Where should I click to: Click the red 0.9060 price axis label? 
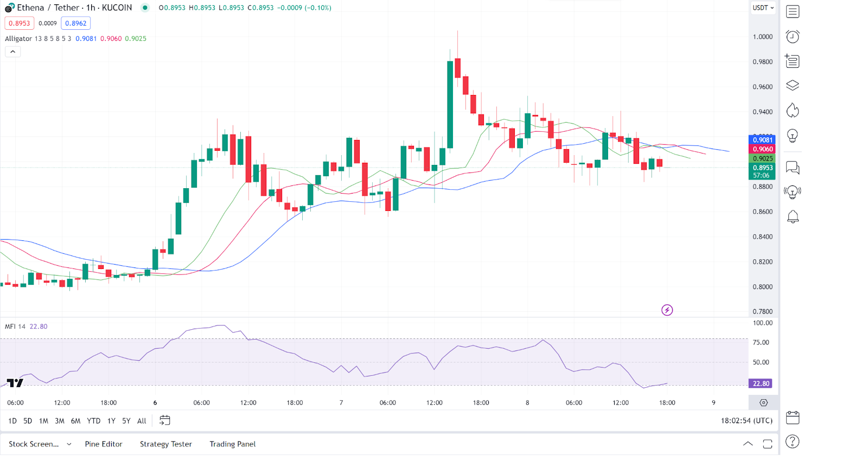click(x=762, y=149)
